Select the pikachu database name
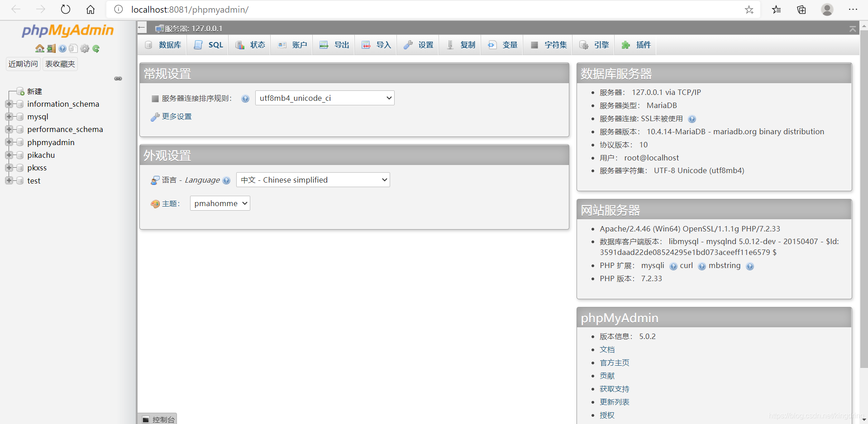Viewport: 868px width, 424px height. click(x=41, y=155)
